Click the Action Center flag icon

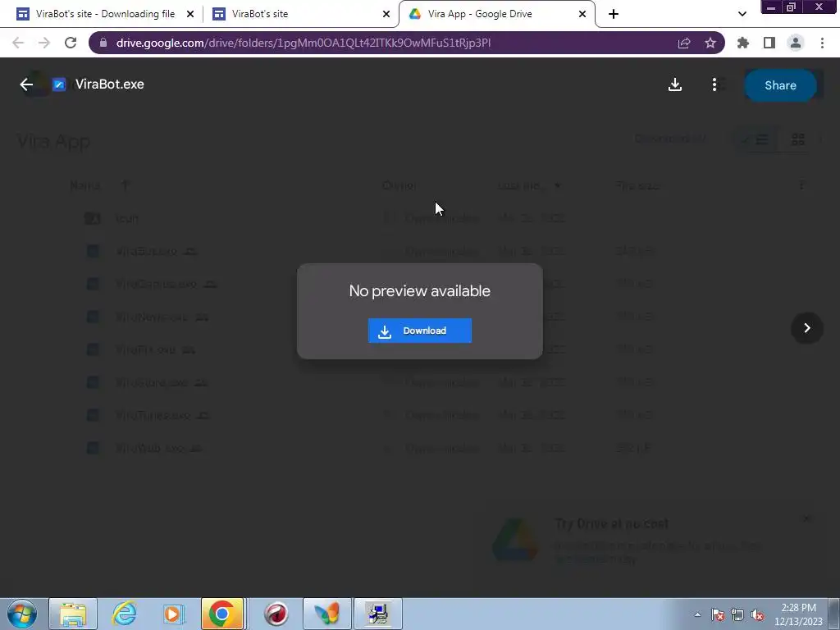[718, 614]
